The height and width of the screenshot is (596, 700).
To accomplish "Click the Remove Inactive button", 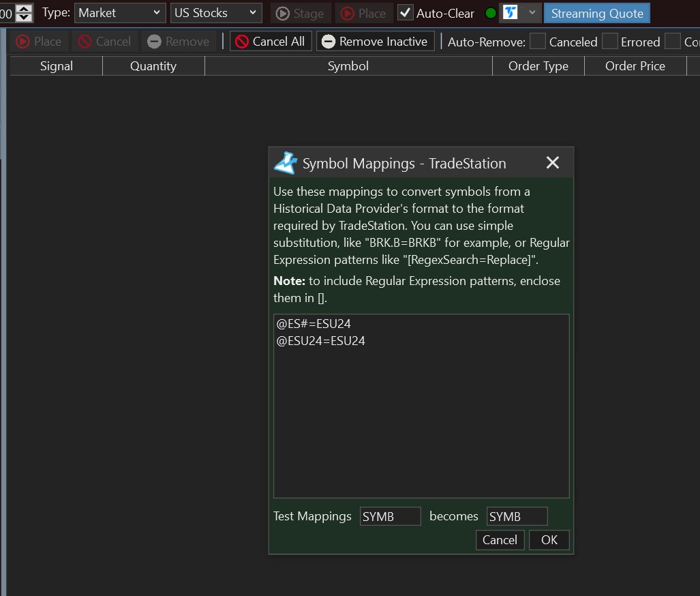I will click(375, 42).
